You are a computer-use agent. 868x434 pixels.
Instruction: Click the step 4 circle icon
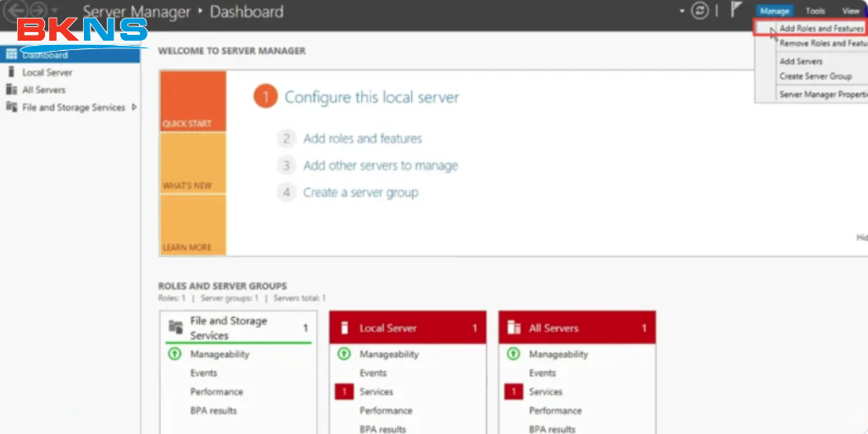pos(287,192)
